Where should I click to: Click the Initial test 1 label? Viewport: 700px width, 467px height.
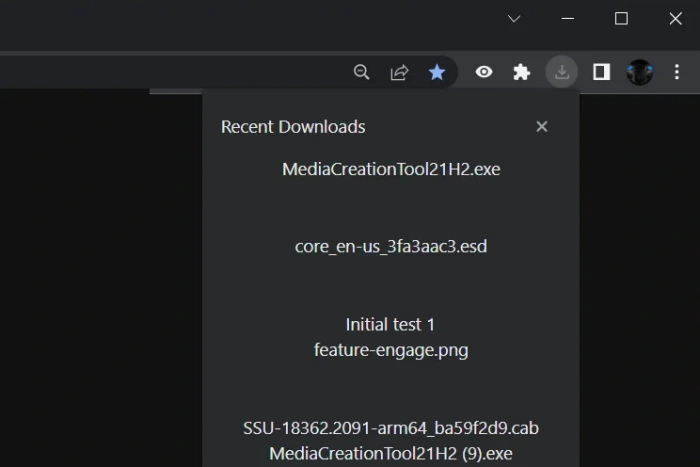coord(390,325)
